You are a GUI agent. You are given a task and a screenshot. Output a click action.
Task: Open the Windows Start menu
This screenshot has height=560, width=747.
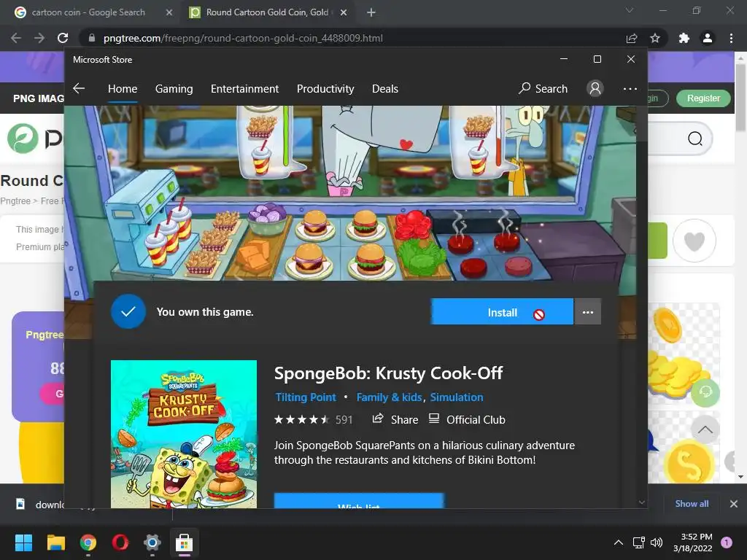(x=23, y=542)
